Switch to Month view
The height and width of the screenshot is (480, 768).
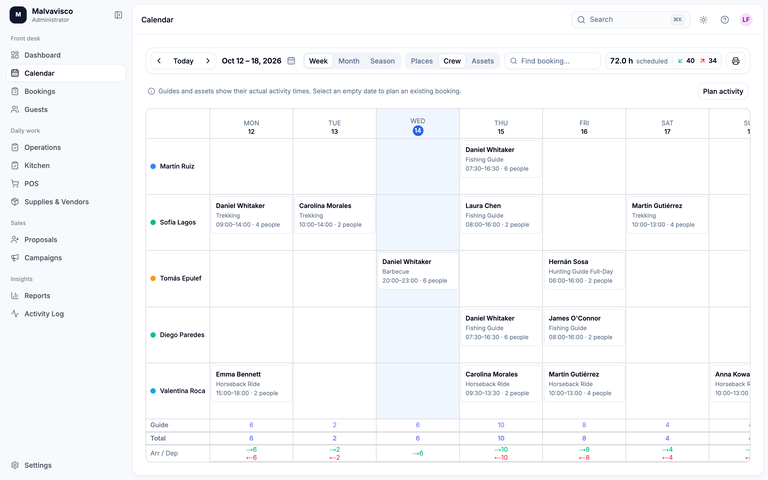click(x=349, y=61)
